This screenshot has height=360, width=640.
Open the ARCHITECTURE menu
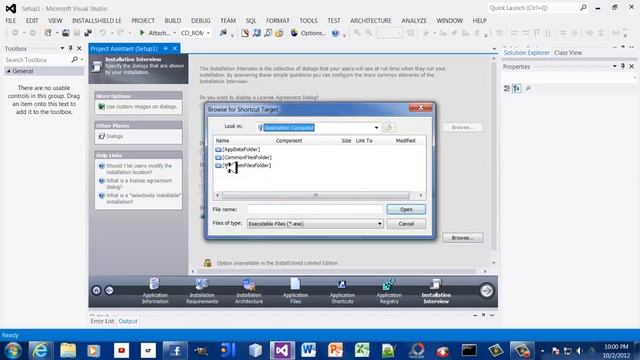pos(371,20)
